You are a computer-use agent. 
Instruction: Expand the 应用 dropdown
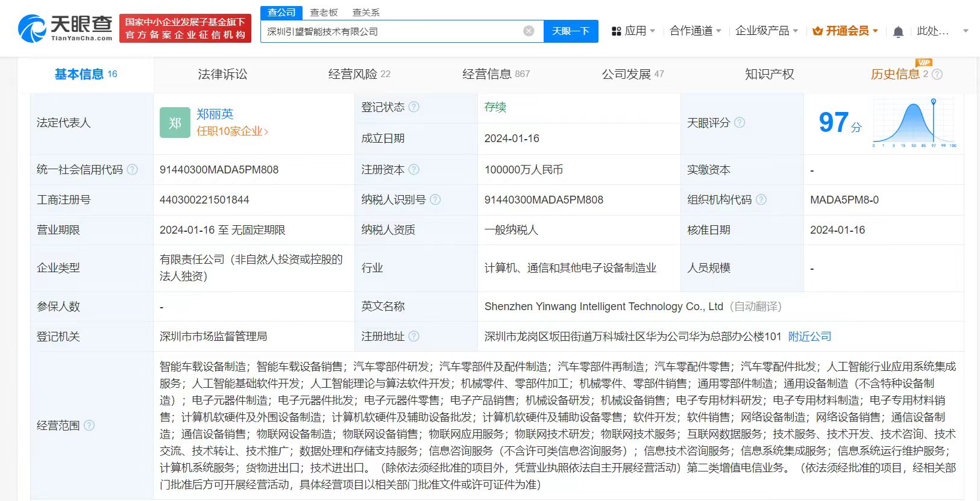click(x=653, y=31)
